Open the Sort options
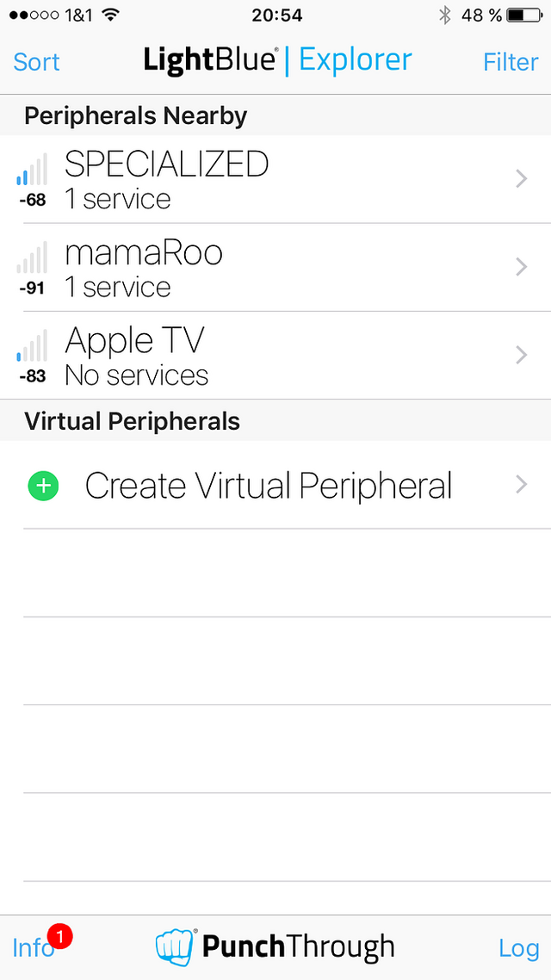 [x=36, y=62]
